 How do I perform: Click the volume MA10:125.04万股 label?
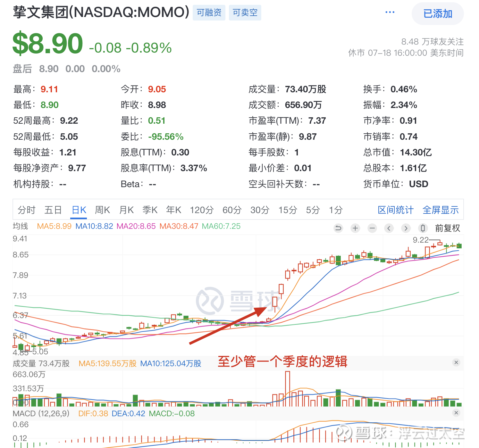(x=171, y=363)
